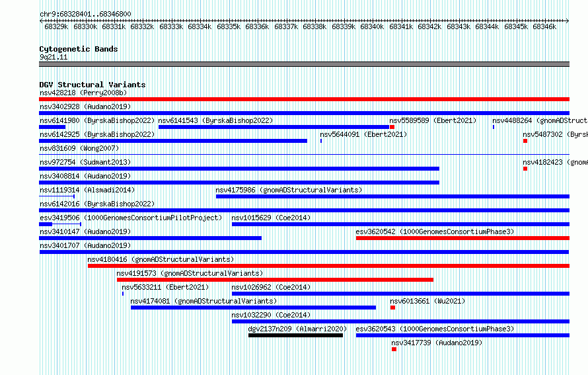Select the nsv5487302 variant label

(x=556, y=134)
